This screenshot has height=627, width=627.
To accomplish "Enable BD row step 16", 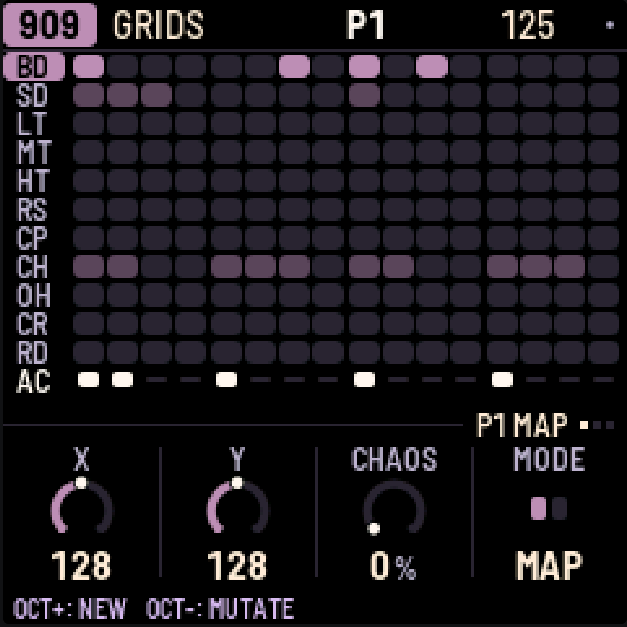I will [x=603, y=66].
